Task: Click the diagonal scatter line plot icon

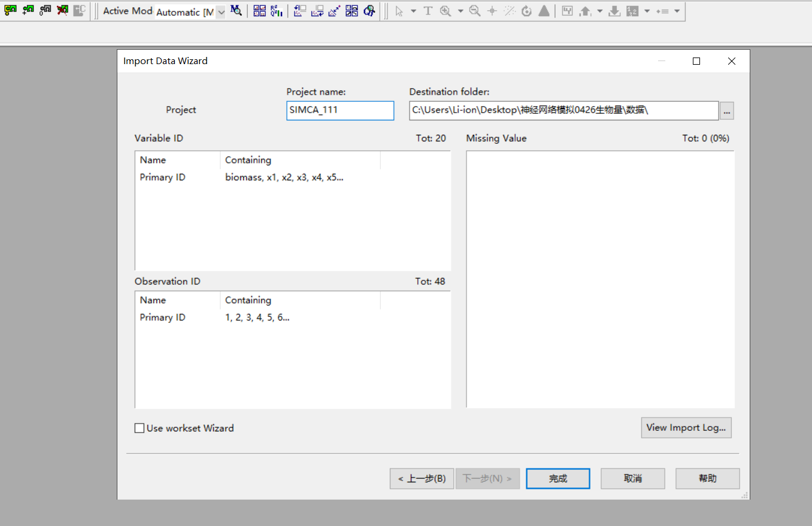Action: tap(335, 11)
